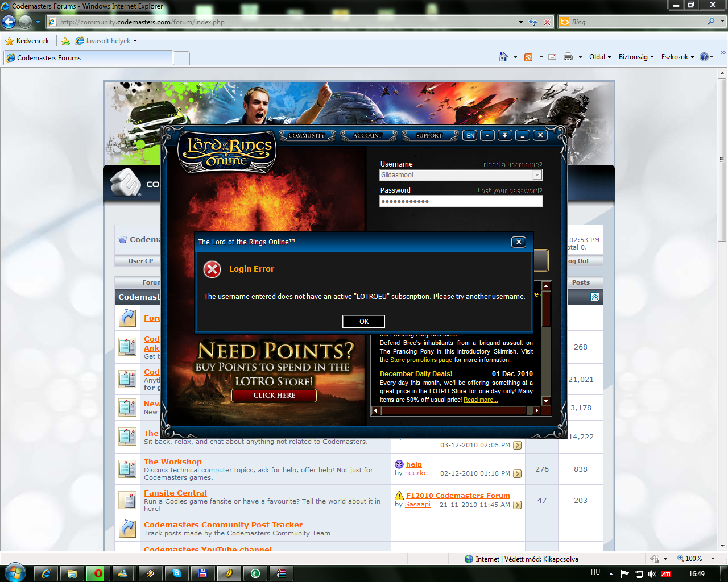This screenshot has height=582, width=728.
Task: Click the last-post arrow next to peerke post
Action: click(x=518, y=474)
